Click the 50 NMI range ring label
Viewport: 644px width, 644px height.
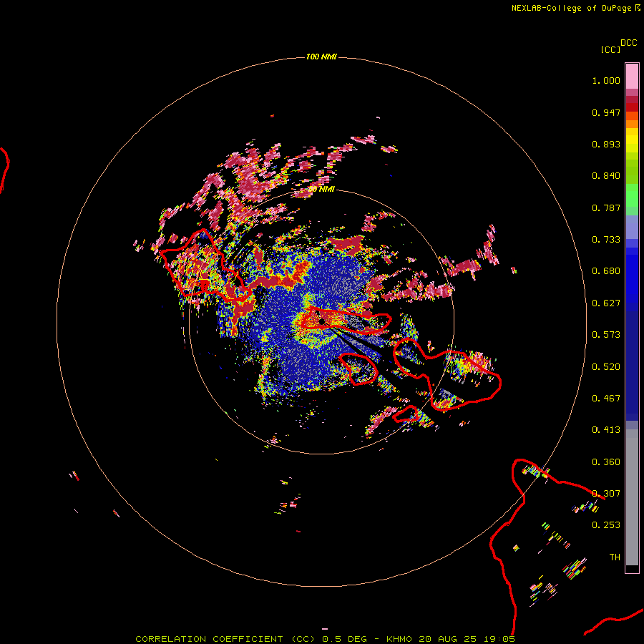pos(321,190)
